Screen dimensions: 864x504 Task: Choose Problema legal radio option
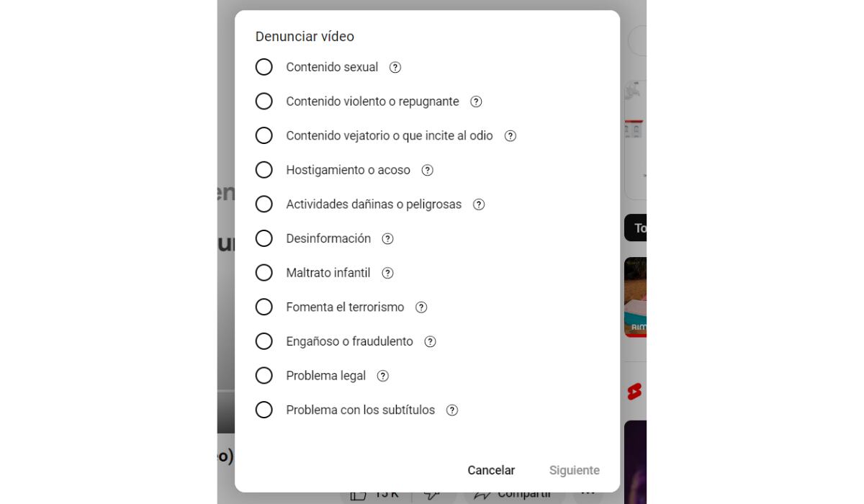264,376
